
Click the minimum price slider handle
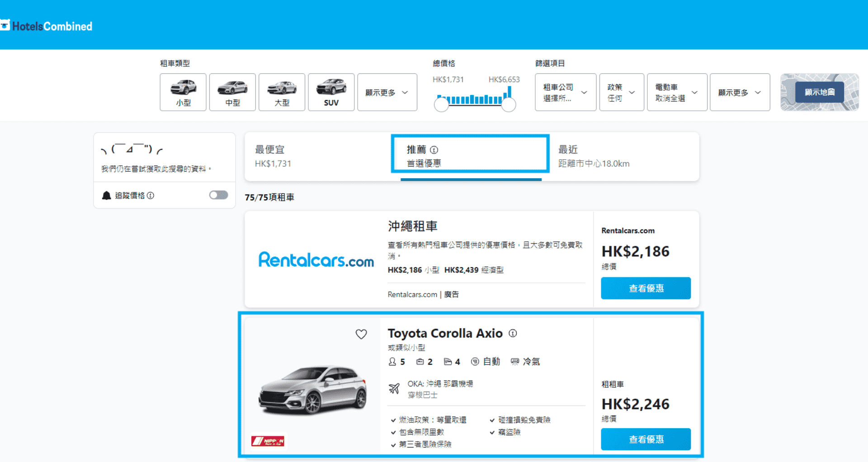pos(441,105)
